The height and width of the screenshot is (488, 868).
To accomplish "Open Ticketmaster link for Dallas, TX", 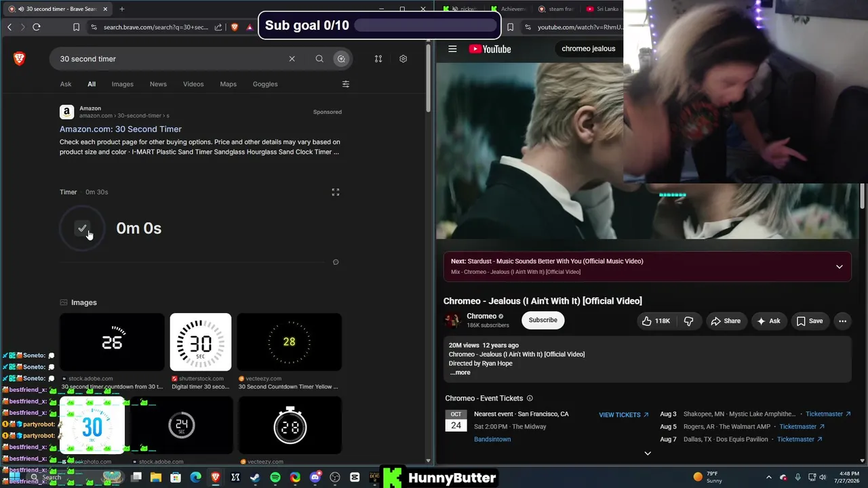I will (800, 439).
